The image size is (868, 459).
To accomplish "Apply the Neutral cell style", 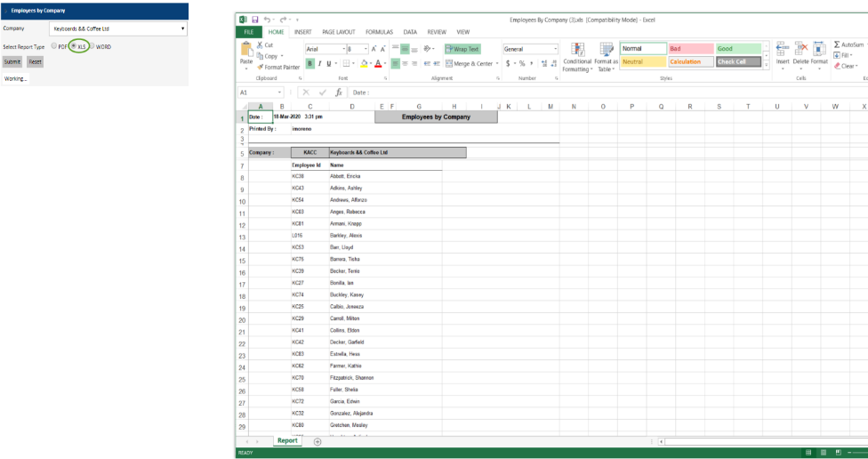I will (x=643, y=62).
